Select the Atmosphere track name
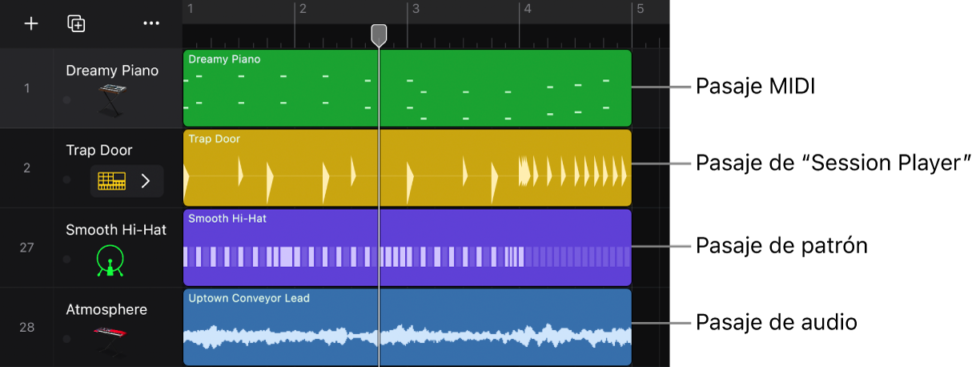This screenshot has height=367, width=980. [107, 309]
